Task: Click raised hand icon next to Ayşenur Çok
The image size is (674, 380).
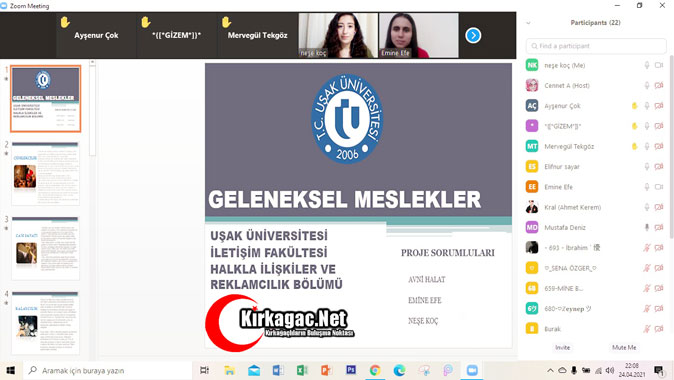Action: pyautogui.click(x=634, y=106)
